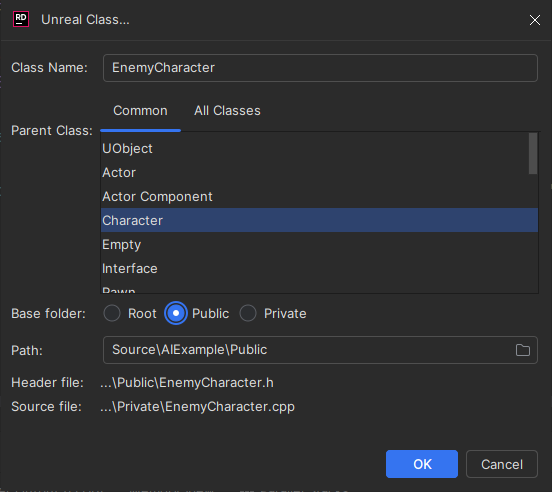Click the Rider RD logo icon
This screenshot has height=492, width=552.
coord(21,19)
